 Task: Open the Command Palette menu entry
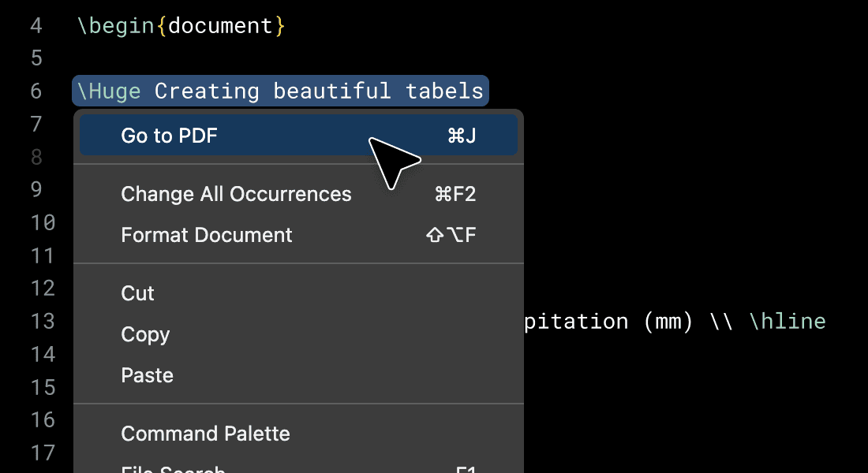pos(298,434)
